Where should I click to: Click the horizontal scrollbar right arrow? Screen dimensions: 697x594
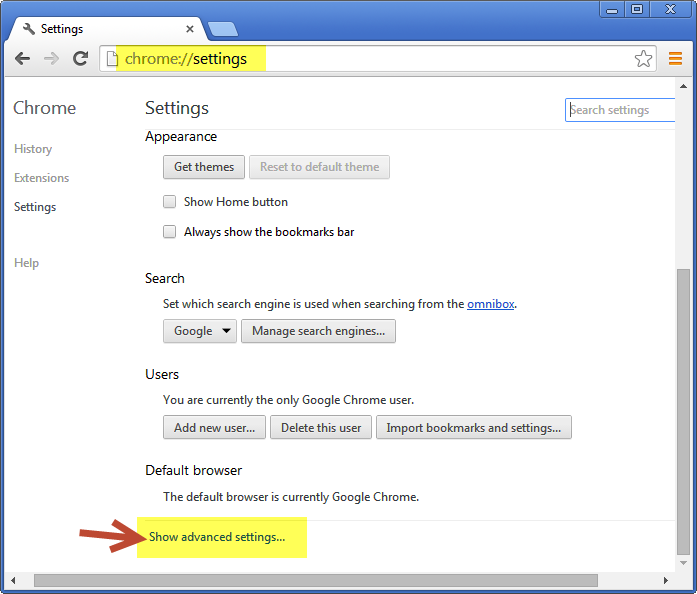pos(665,580)
